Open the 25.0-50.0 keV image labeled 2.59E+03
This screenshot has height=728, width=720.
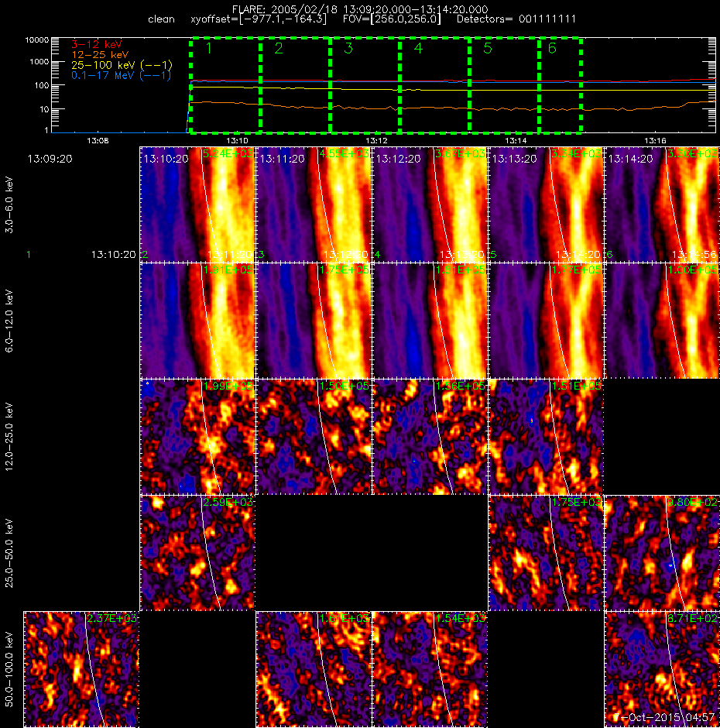pos(197,553)
